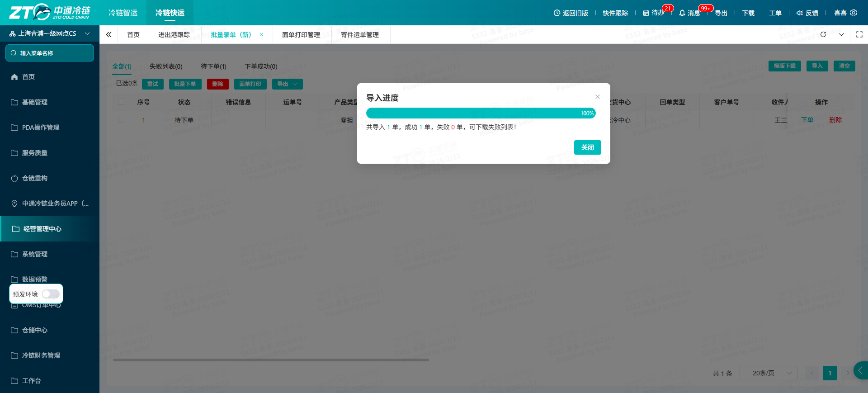Viewport: 868px width, 393px height.
Task: Collapse sidebar with double-chevron icon
Action: [x=108, y=34]
